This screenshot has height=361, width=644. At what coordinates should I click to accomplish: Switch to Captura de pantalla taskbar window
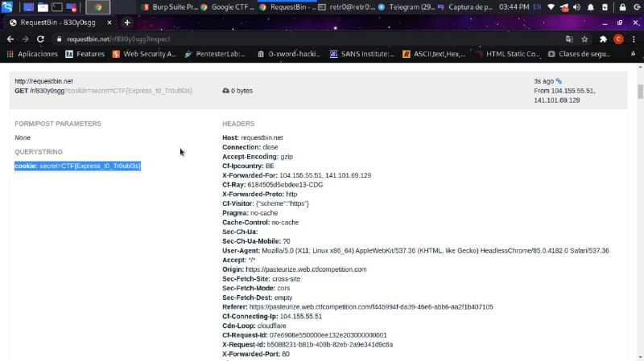click(465, 7)
